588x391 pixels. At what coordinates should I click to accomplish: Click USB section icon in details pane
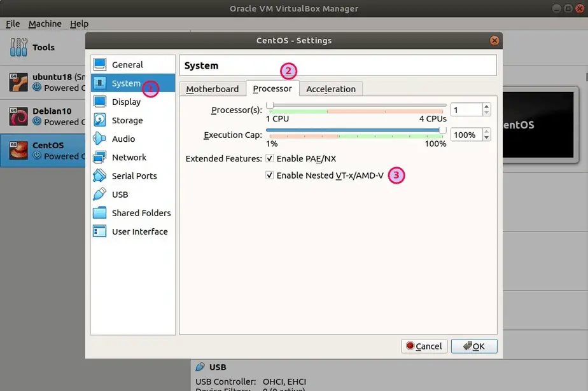coord(200,367)
